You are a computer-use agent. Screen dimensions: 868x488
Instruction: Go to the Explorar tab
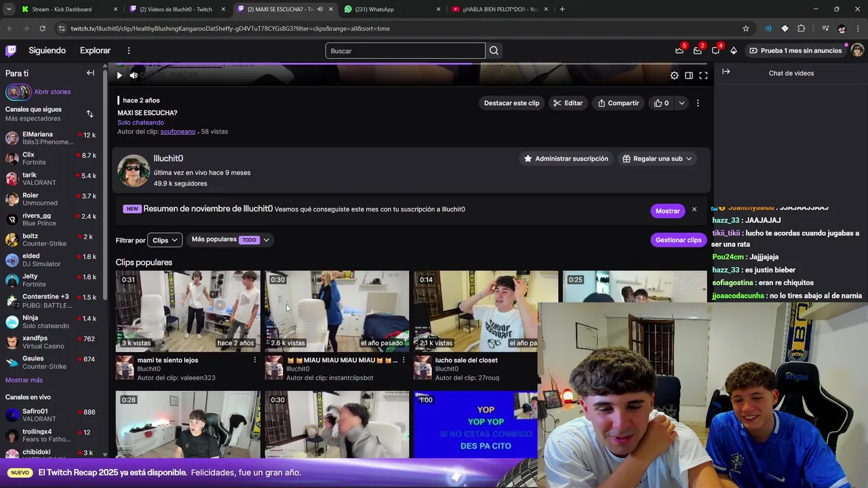[x=95, y=51]
